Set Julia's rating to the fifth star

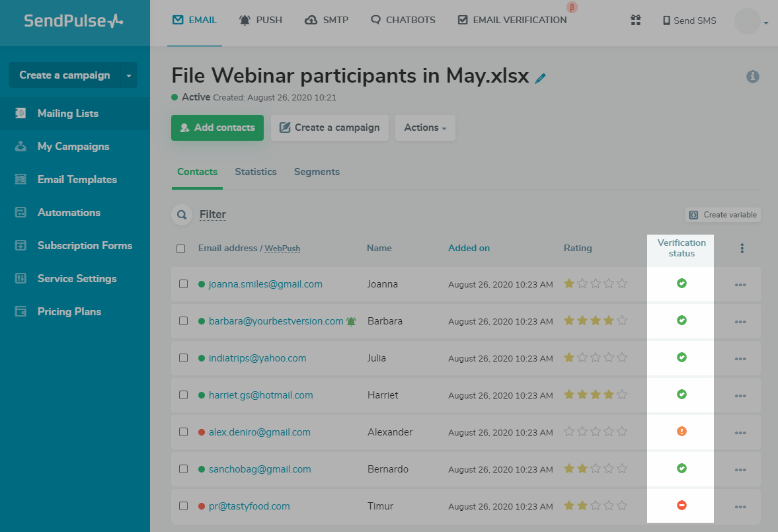tap(622, 358)
